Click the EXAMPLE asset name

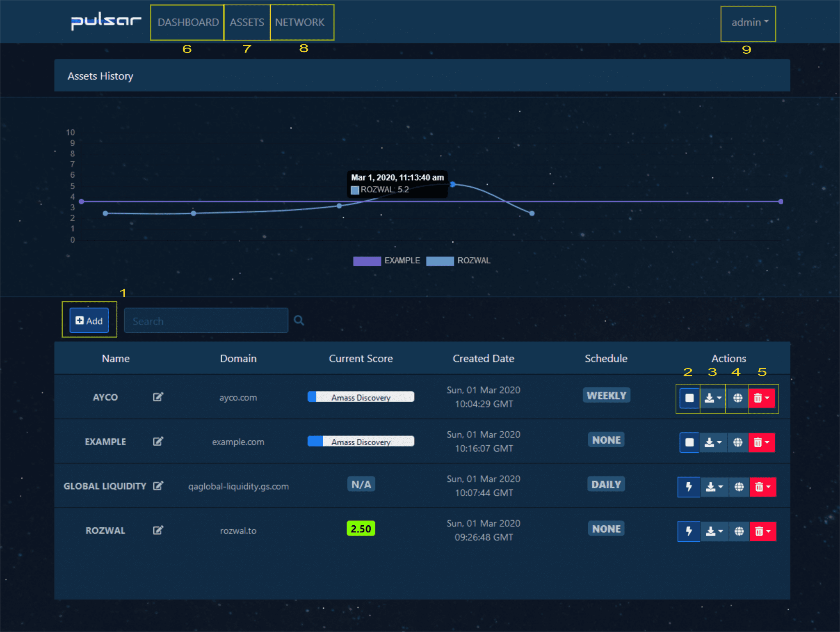pyautogui.click(x=105, y=442)
